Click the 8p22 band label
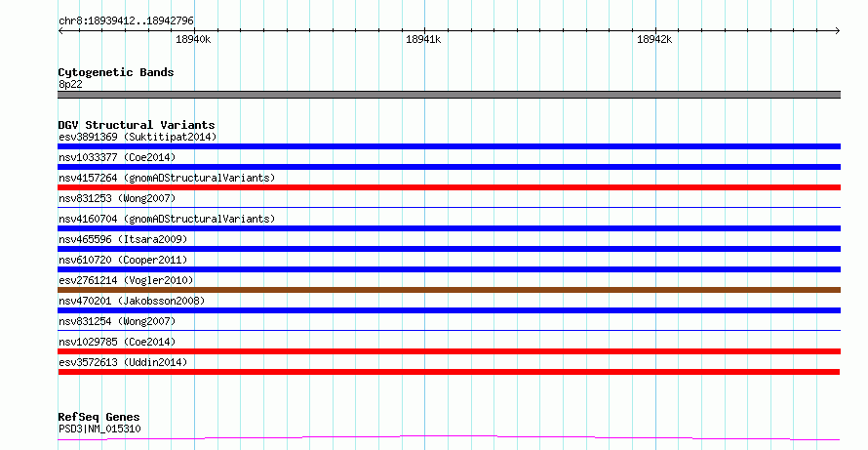 coord(70,84)
